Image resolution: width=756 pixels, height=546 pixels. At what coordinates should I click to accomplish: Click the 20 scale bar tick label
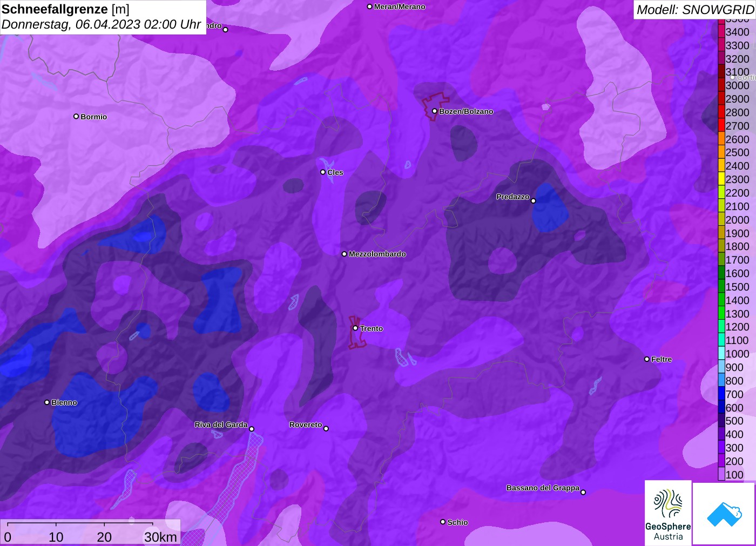click(104, 537)
